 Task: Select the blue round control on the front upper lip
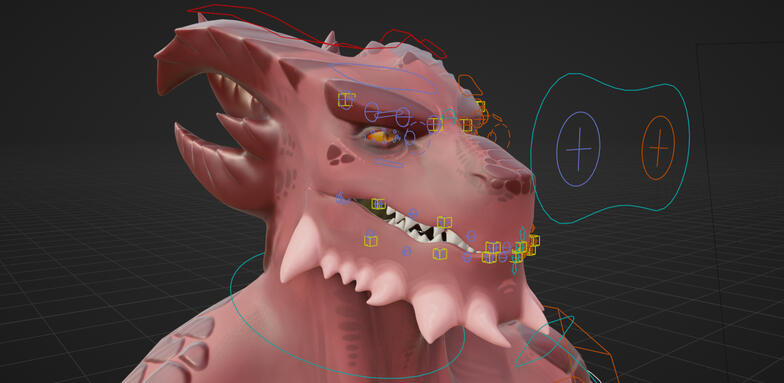coord(471,235)
